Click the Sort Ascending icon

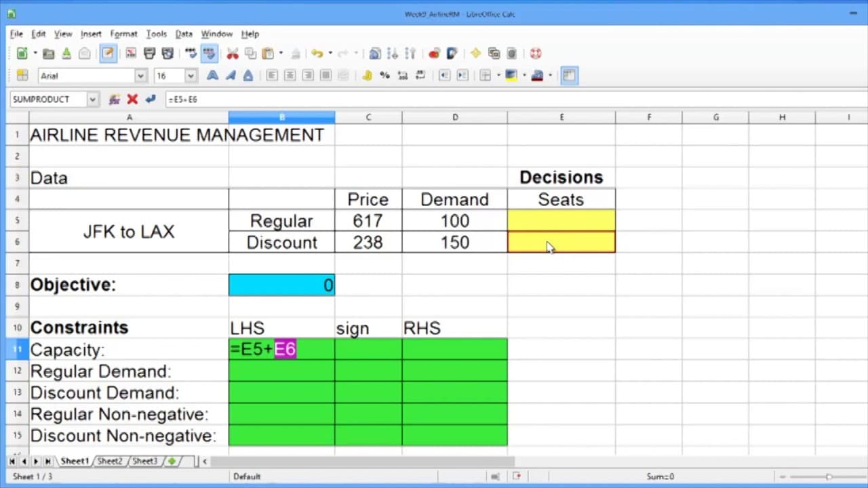(393, 54)
